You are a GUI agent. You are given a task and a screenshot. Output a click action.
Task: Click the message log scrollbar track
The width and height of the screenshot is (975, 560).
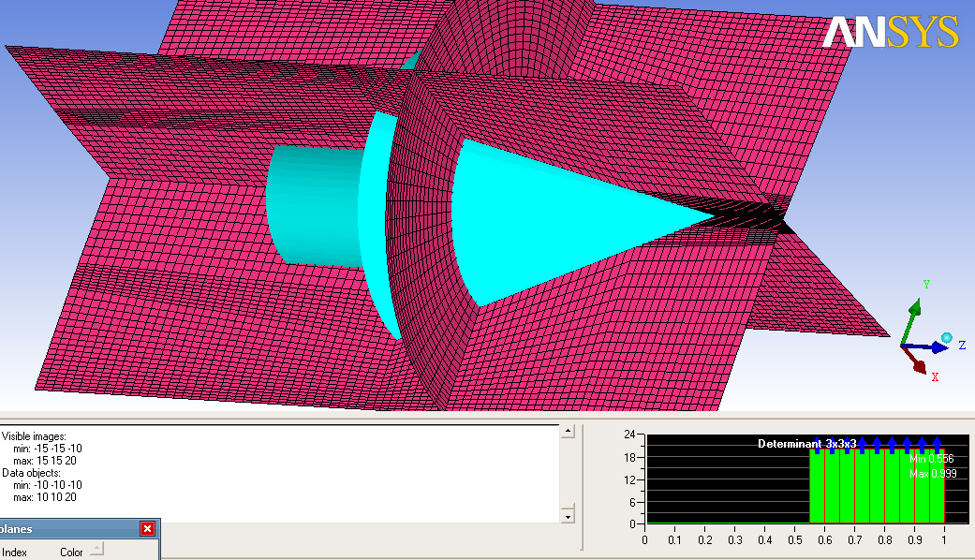point(567,473)
